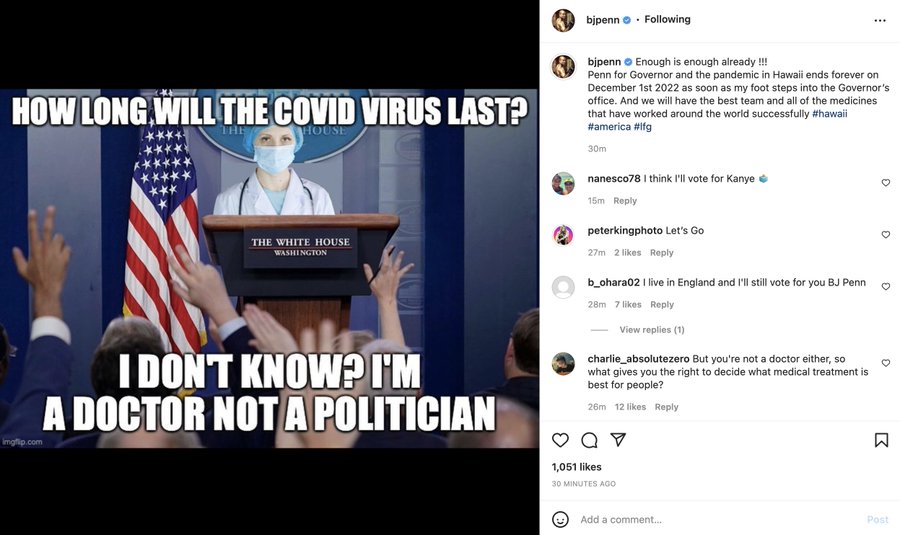Open the #hawaii hashtag link

(829, 114)
